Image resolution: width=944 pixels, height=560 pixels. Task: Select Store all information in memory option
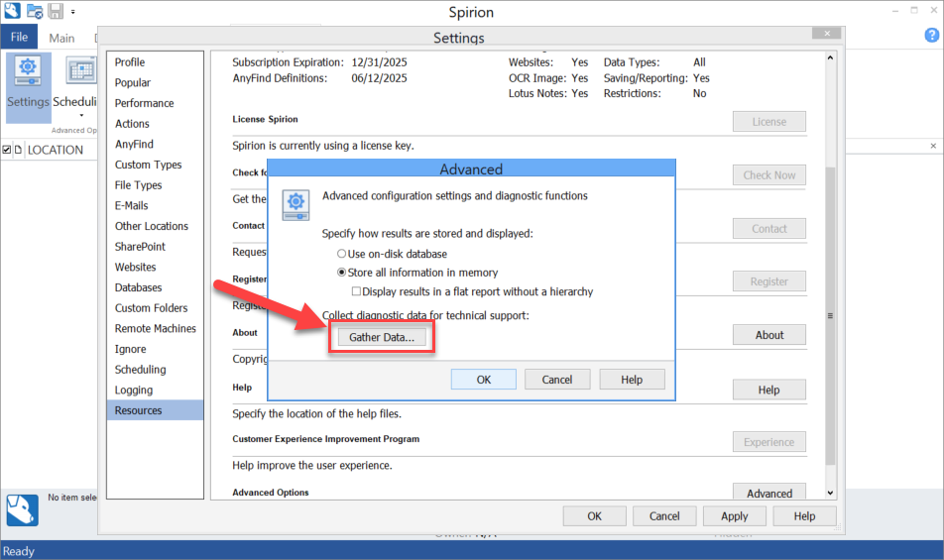(341, 273)
